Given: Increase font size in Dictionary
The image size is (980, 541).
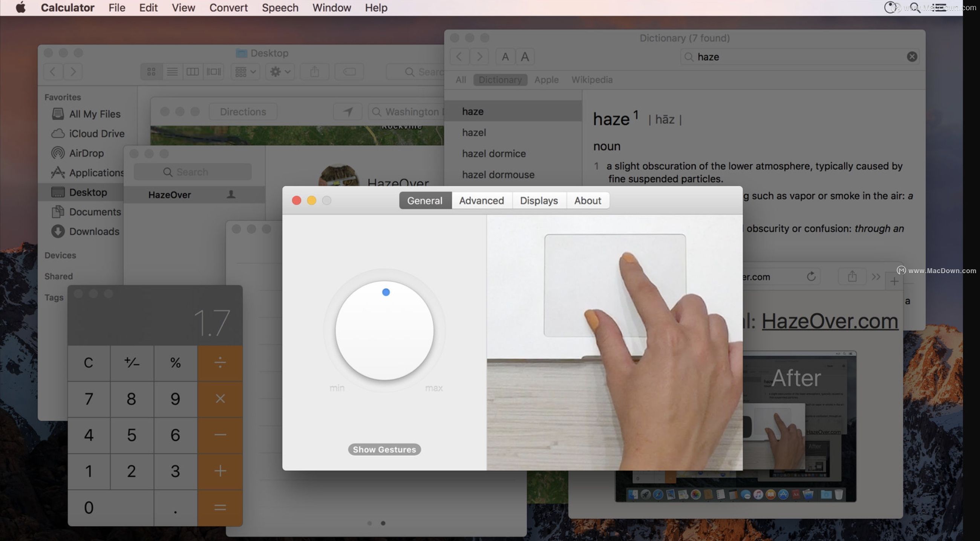Looking at the screenshot, I should (525, 57).
